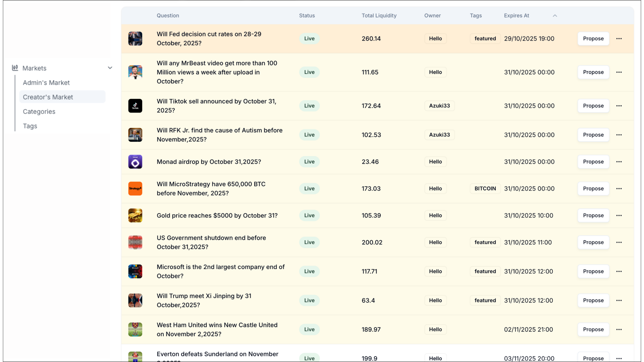Open the Tags sidebar item
The height and width of the screenshot is (362, 644).
click(30, 126)
